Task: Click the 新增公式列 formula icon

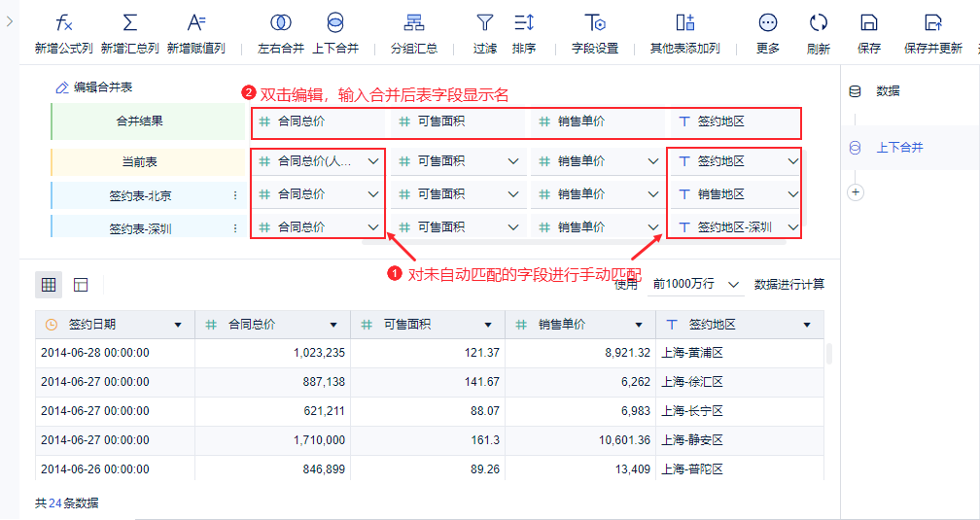Action: click(63, 23)
